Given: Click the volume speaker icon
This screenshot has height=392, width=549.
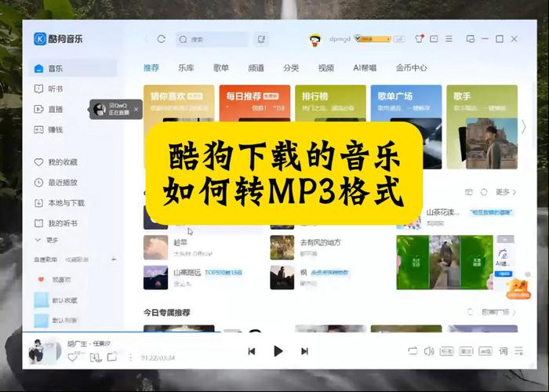Looking at the screenshot, I should point(429,350).
